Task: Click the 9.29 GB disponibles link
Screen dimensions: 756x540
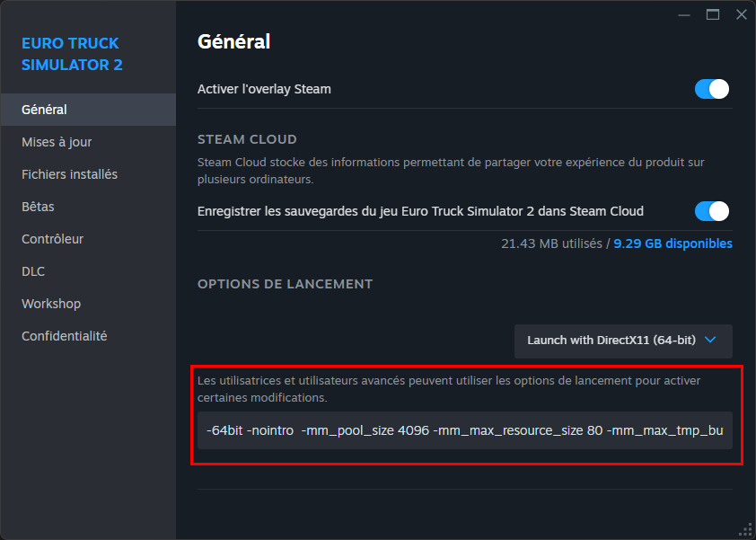Action: pos(672,243)
